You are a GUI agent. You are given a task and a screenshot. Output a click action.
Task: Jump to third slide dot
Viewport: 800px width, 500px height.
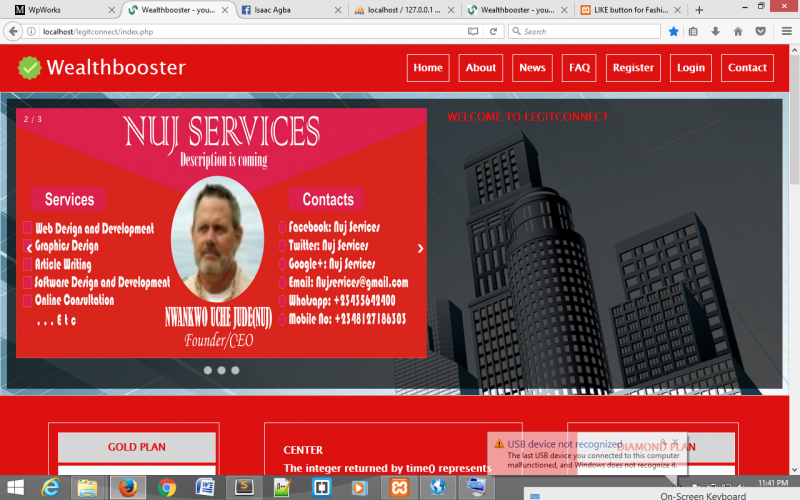(235, 370)
